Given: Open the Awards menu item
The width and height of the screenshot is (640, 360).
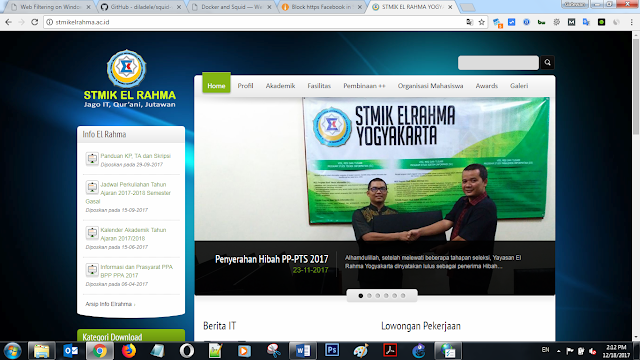Looking at the screenshot, I should [487, 86].
